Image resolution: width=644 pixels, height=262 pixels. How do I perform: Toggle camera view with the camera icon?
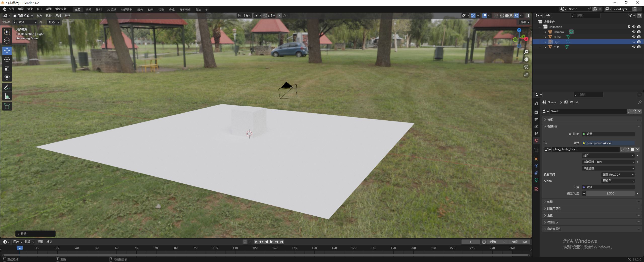526,67
